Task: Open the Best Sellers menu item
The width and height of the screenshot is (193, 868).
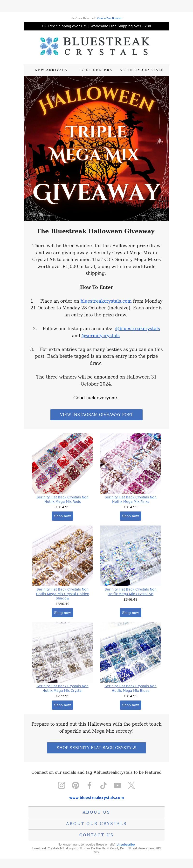Action: pyautogui.click(x=96, y=70)
